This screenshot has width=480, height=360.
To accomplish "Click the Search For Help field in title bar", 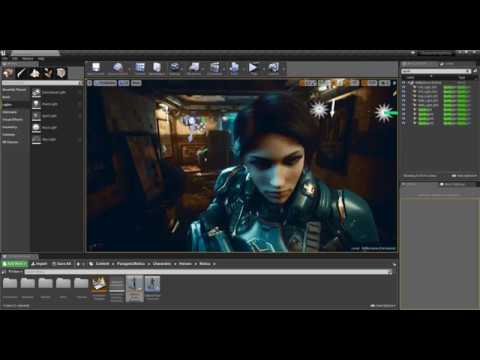I will point(435,53).
